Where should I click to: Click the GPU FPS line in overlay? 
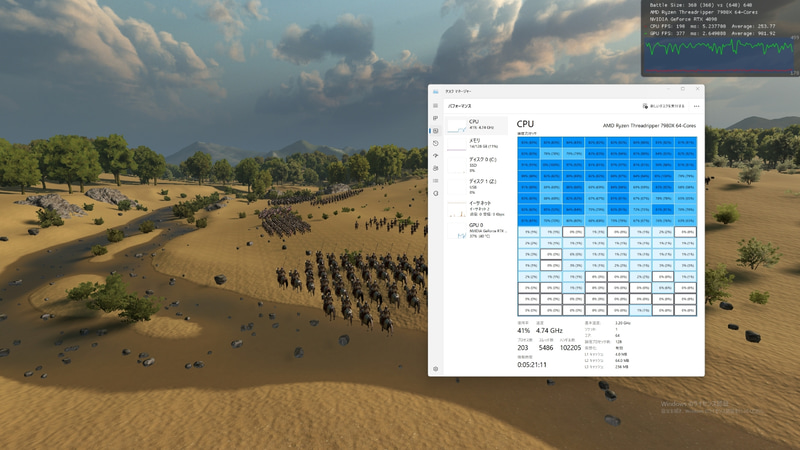coord(712,33)
